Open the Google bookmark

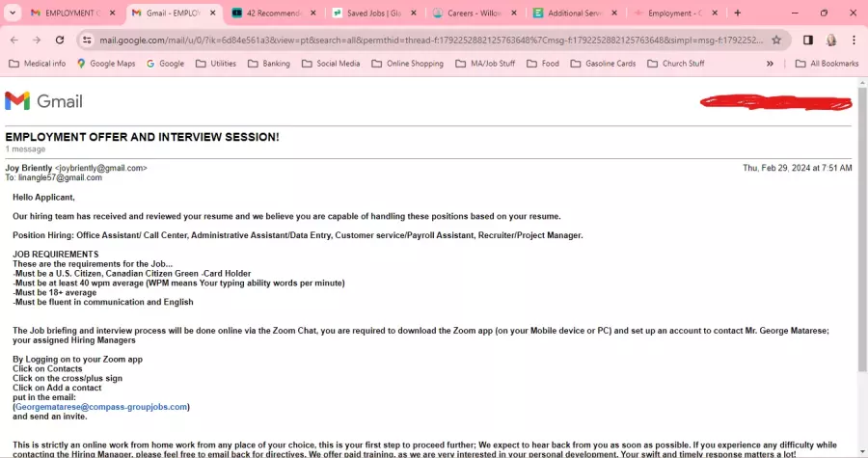166,64
